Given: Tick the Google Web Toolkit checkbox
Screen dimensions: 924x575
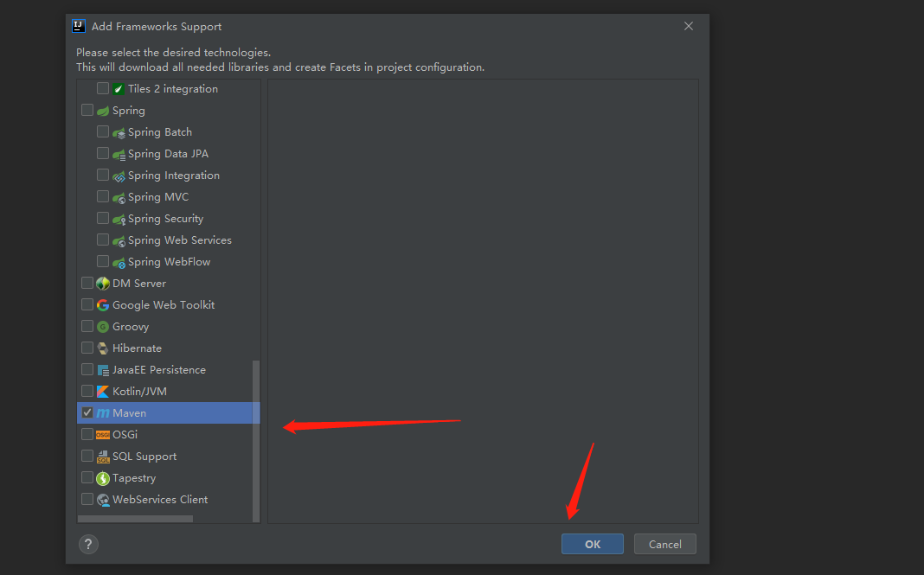Looking at the screenshot, I should [87, 304].
